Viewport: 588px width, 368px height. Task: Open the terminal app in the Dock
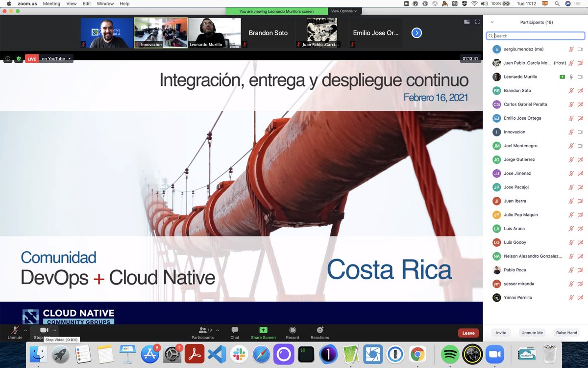point(306,354)
